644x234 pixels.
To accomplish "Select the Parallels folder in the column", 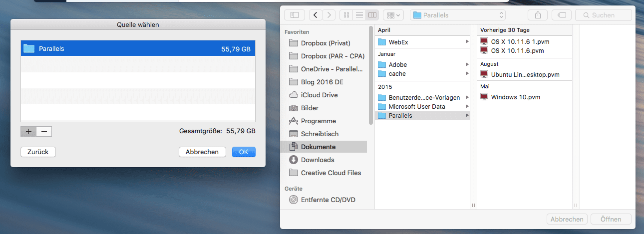I will tap(422, 115).
